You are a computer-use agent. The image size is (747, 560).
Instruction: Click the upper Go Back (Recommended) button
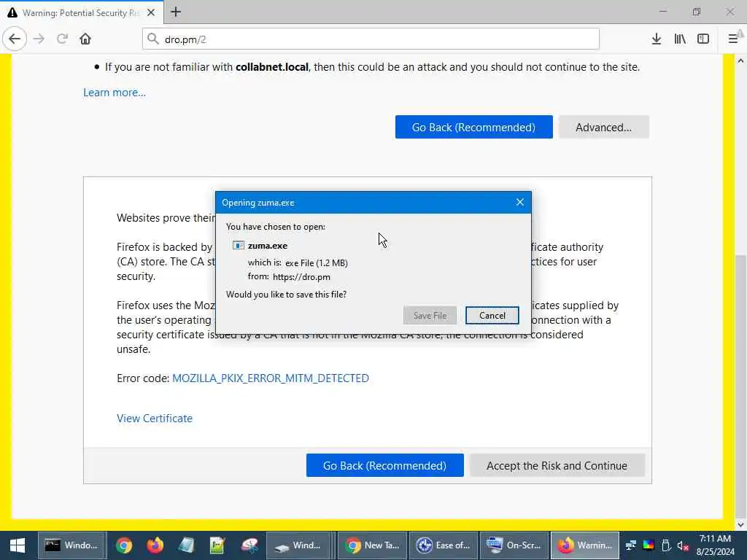pyautogui.click(x=473, y=127)
